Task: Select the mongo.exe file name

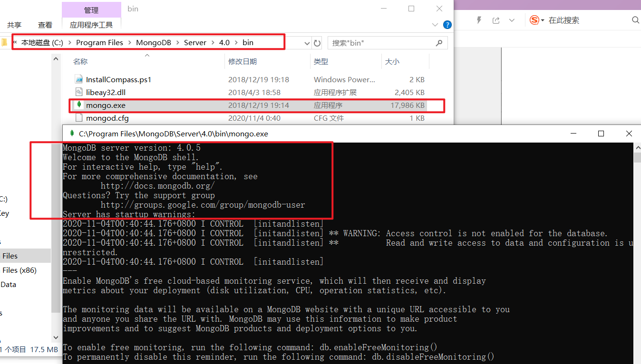Action: coord(106,105)
